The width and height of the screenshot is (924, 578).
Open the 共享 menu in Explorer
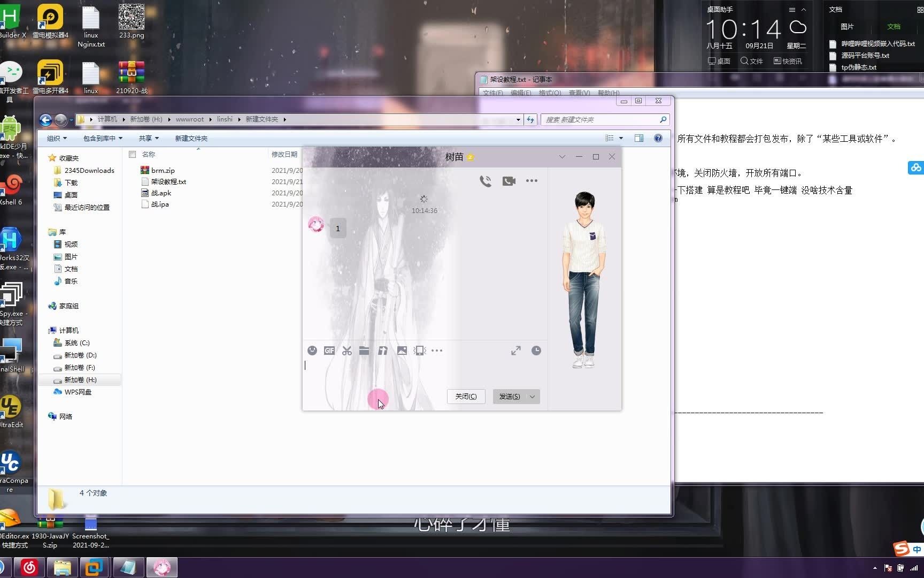149,138
